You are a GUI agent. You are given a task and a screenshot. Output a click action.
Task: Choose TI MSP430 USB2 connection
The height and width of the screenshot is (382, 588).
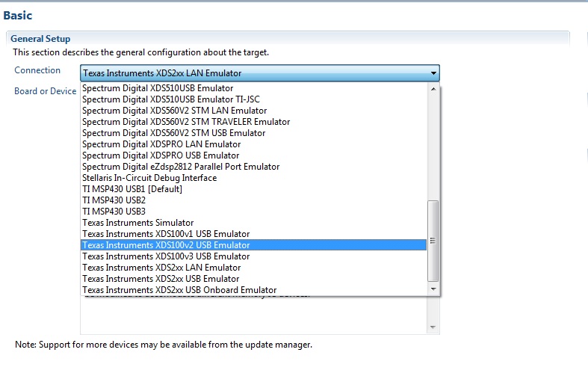pyautogui.click(x=114, y=200)
